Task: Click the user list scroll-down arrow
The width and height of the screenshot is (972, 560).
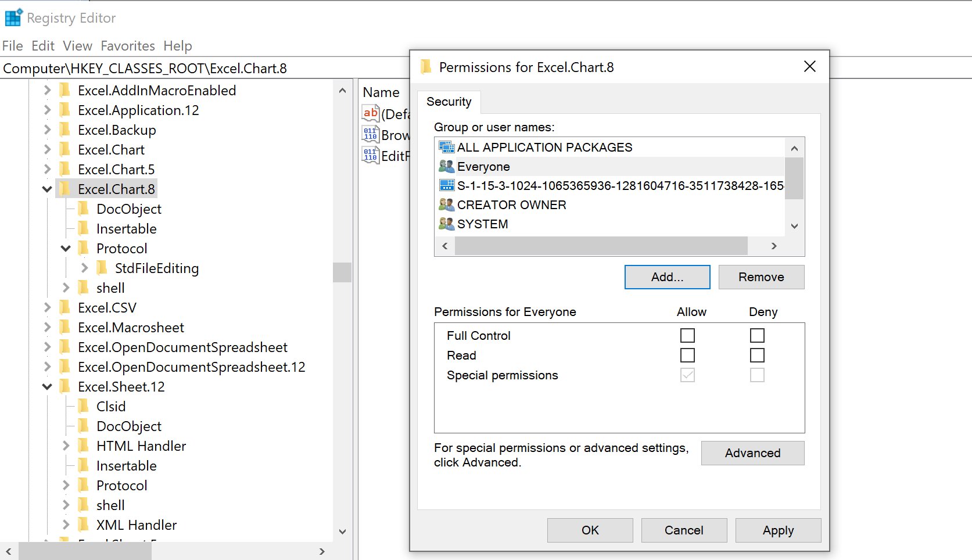Action: 794,226
